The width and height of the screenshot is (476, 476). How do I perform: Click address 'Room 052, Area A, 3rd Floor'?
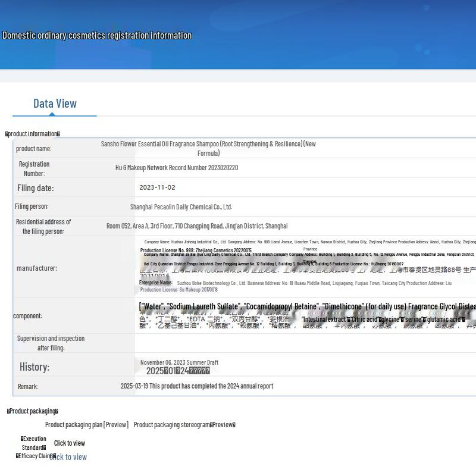197,226
